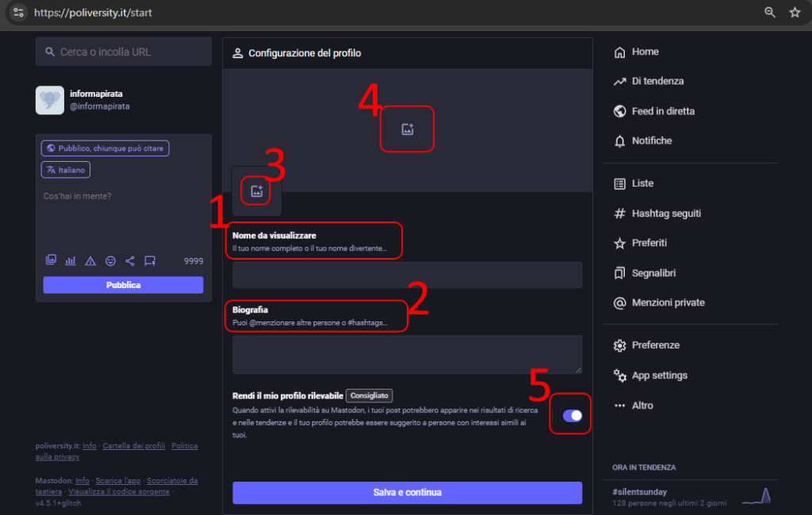Add a poll to your post
Image resolution: width=812 pixels, height=515 pixels.
pos(71,260)
